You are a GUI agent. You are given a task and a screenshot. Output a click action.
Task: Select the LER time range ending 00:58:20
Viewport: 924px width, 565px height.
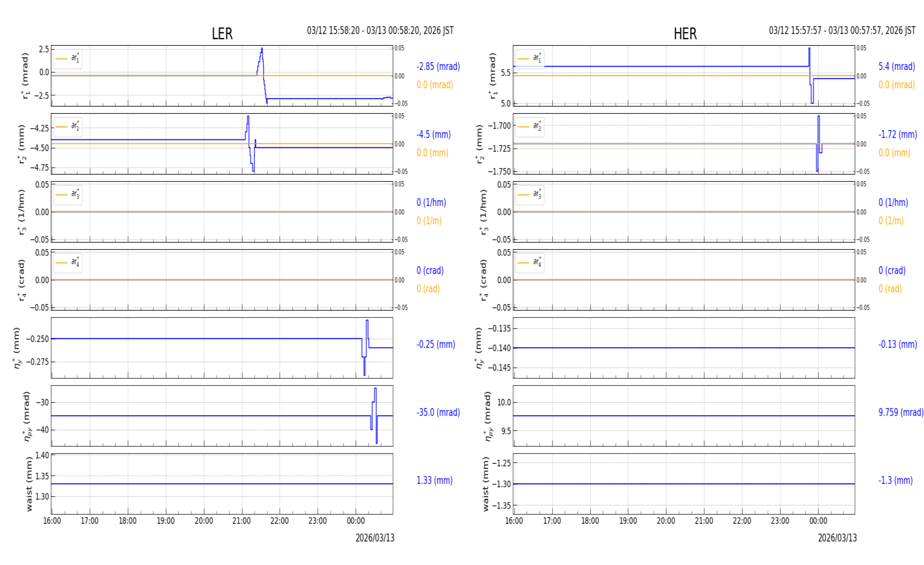coord(380,31)
